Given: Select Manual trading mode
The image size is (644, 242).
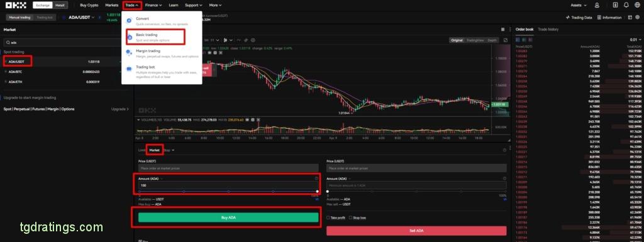Looking at the screenshot, I should [20, 18].
